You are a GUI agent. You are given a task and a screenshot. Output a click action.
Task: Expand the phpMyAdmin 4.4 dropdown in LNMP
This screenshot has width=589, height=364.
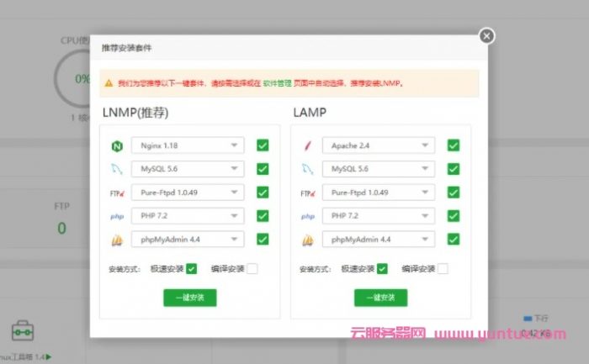point(188,240)
